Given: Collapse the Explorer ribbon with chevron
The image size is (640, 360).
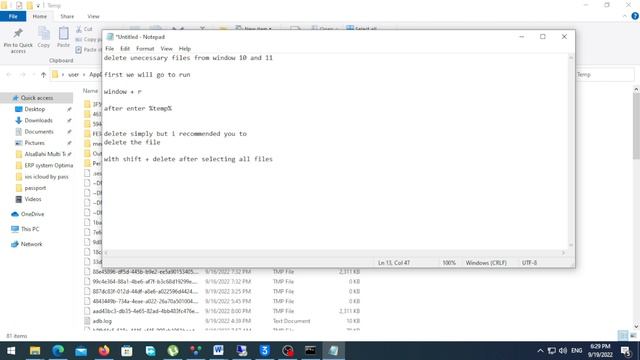Looking at the screenshot, I should [x=624, y=16].
